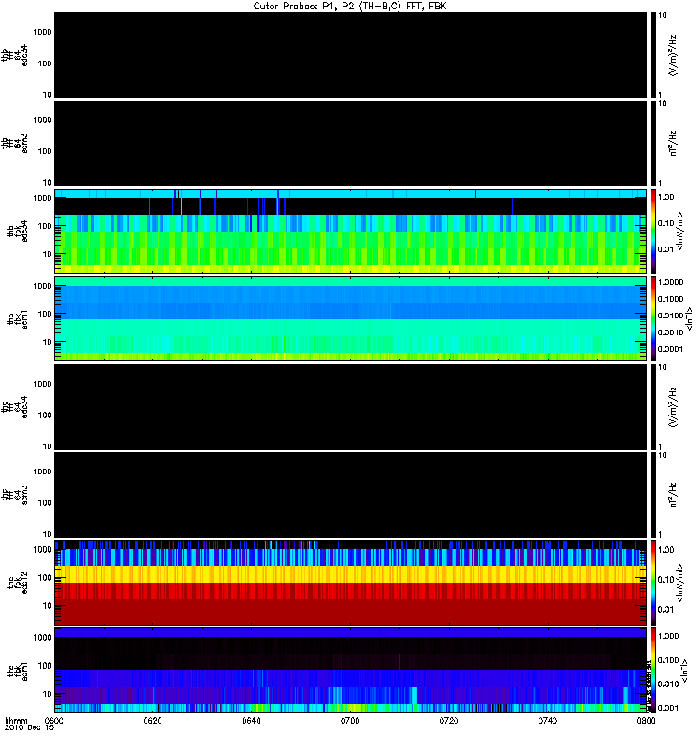Screen dimensions: 700x747
Task: Click the '0.0001' color bar value of thb fbk scm1
Action: pos(670,349)
